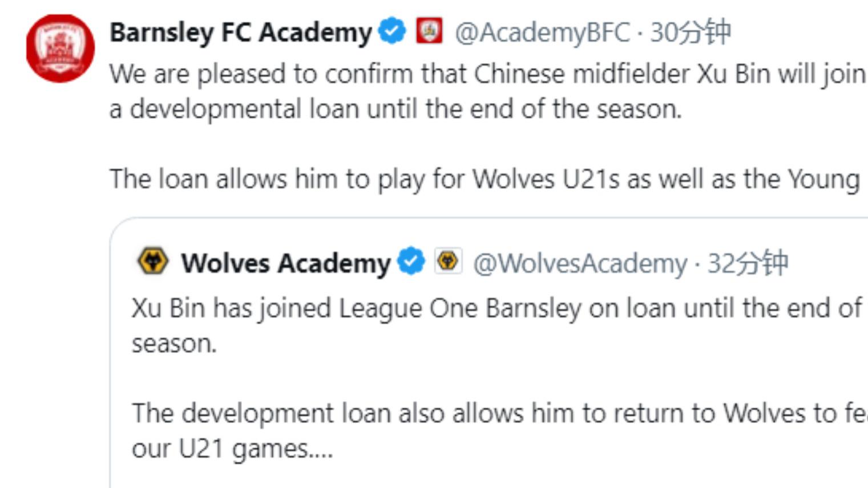Click the "The loan allows him to play" line

(484, 179)
